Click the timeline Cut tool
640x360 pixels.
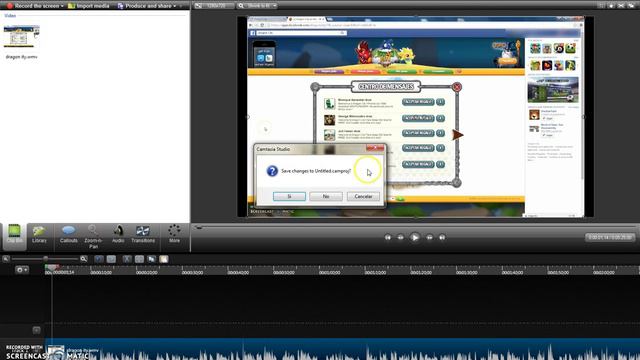click(x=127, y=259)
